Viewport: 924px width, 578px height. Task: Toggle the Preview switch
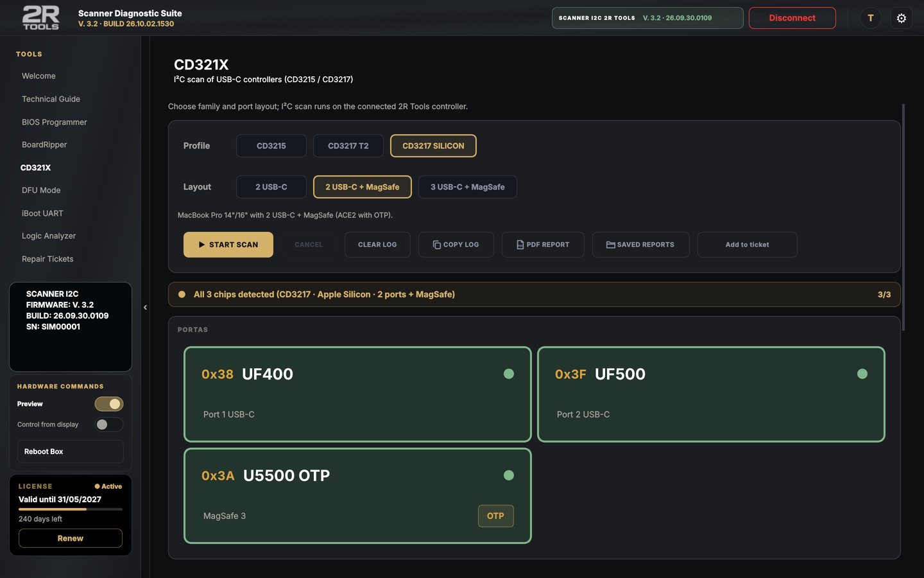pos(109,404)
